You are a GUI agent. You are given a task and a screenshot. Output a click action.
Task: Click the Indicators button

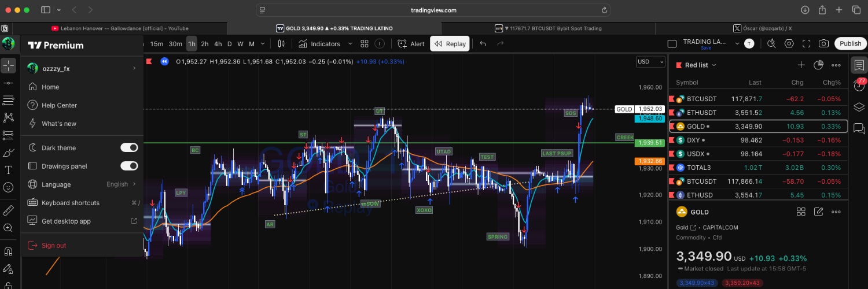coord(320,44)
